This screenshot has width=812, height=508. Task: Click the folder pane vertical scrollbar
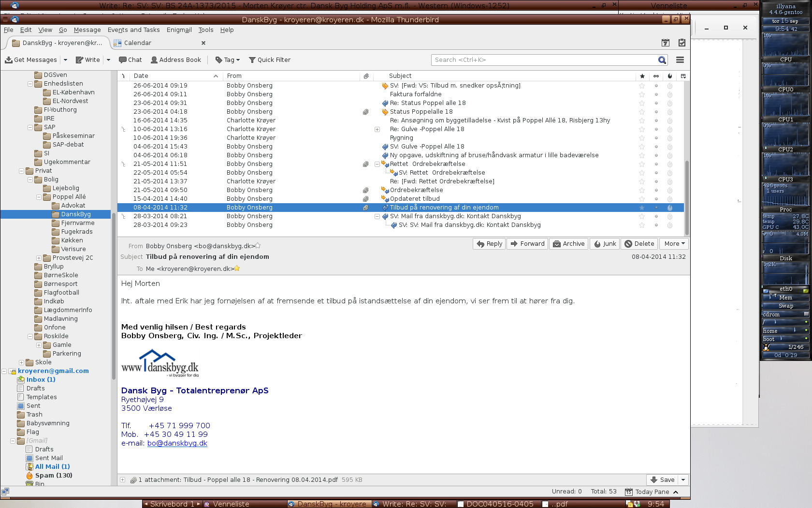tap(114, 290)
